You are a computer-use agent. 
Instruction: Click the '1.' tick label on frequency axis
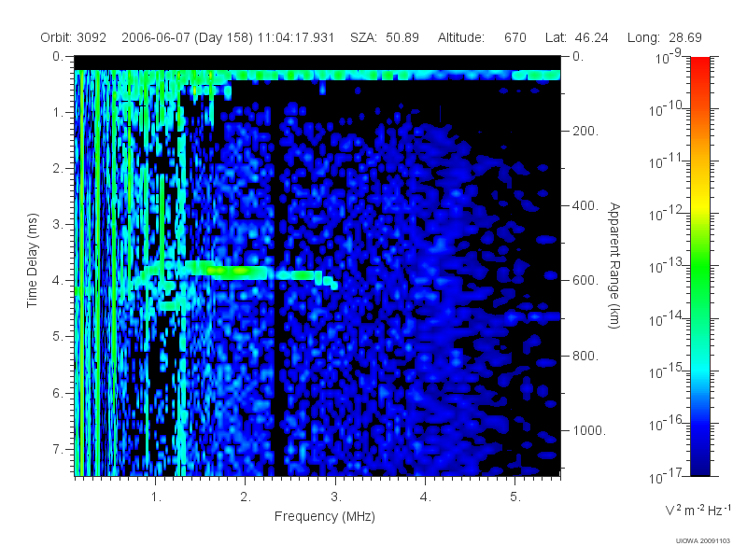click(156, 497)
